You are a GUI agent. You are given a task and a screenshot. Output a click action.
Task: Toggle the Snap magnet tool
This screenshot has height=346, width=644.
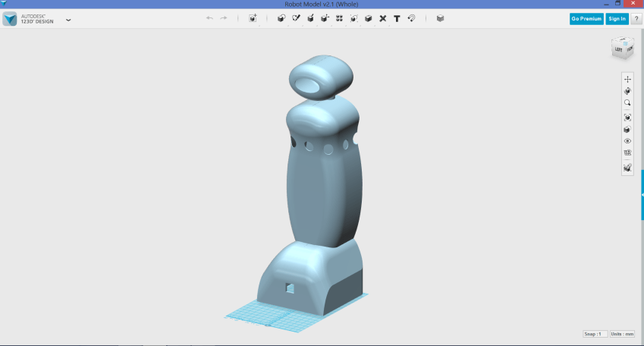pos(411,18)
